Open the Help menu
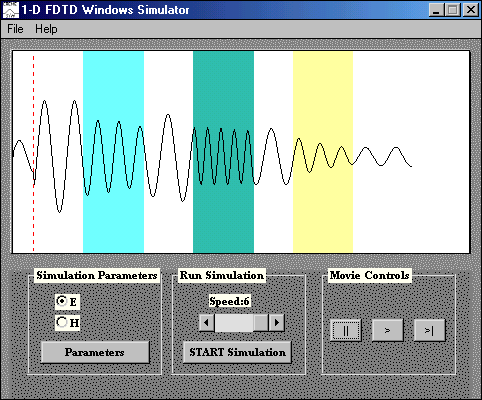This screenshot has width=482, height=400. point(46,29)
